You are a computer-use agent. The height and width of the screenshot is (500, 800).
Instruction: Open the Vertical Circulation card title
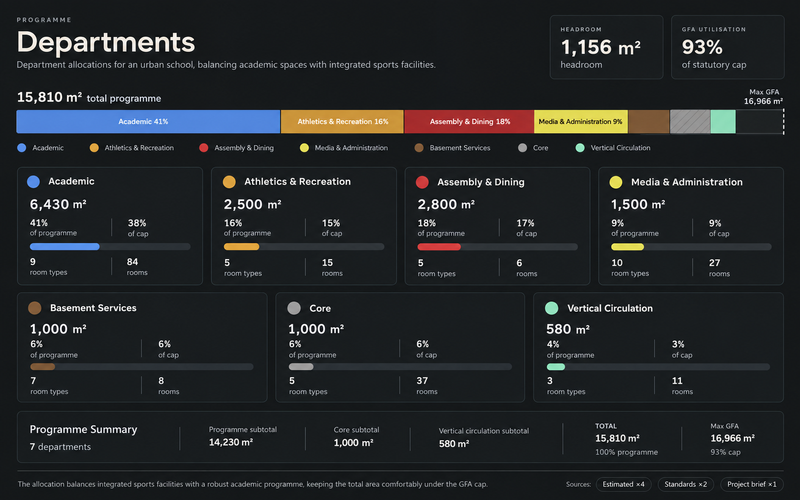tap(610, 308)
